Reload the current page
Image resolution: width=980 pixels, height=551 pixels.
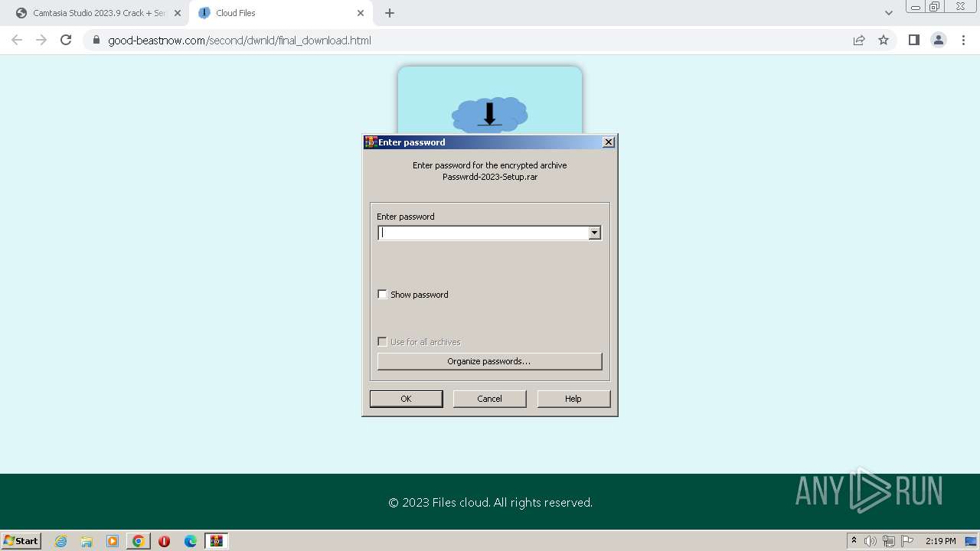66,40
